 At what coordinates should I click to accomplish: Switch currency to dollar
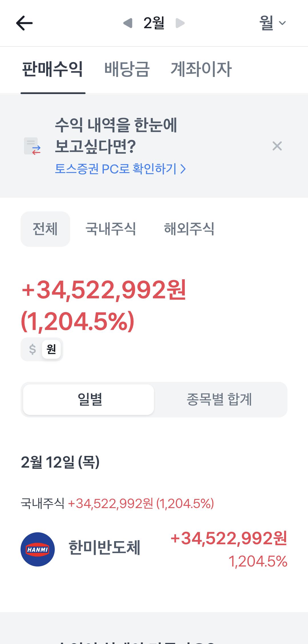coord(33,349)
